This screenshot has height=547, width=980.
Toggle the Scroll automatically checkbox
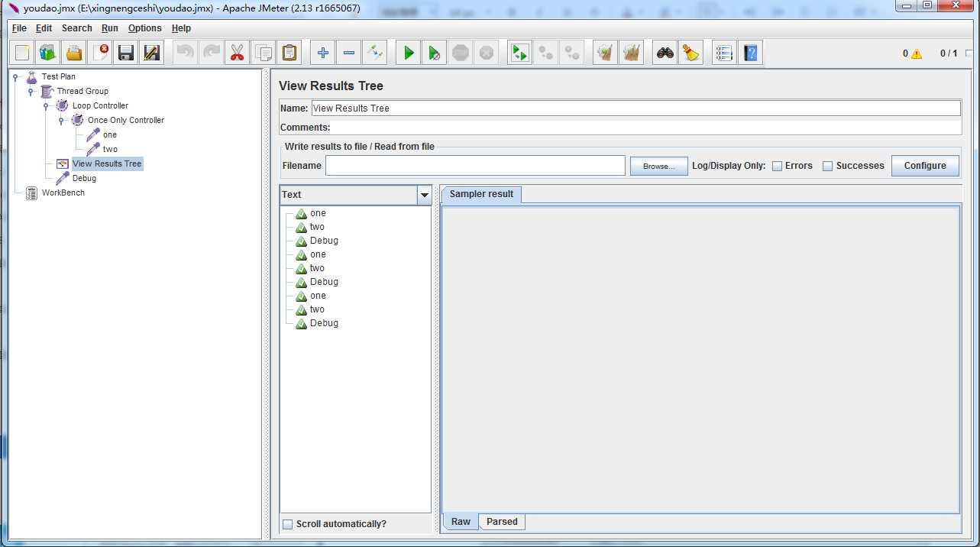[288, 524]
